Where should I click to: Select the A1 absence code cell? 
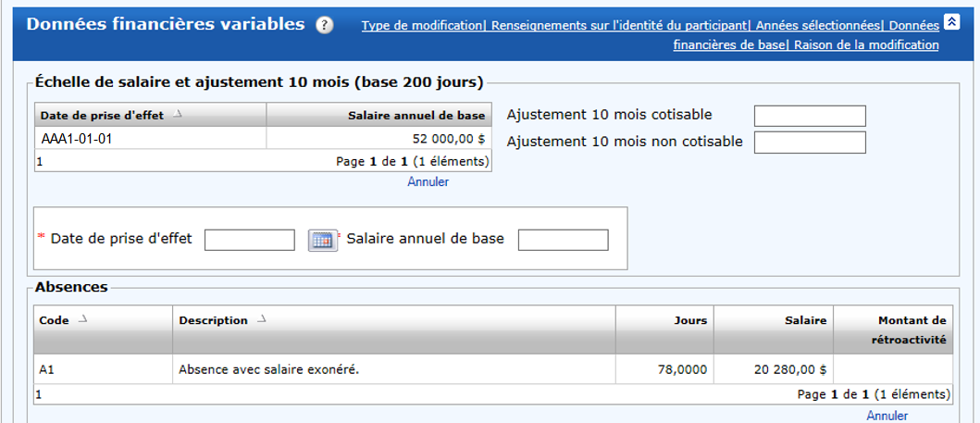tap(103, 369)
